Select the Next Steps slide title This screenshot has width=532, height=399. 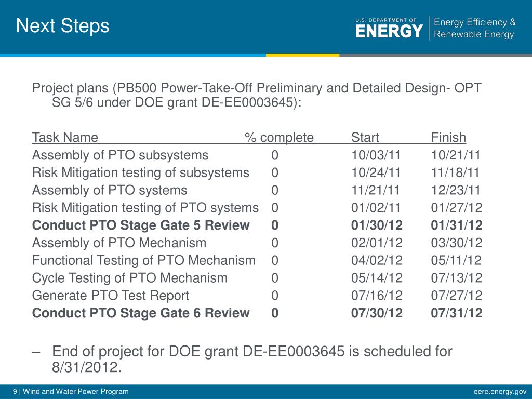63,26
